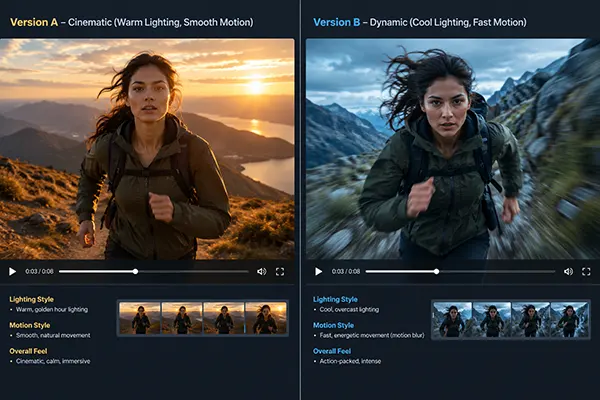The height and width of the screenshot is (400, 600).
Task: Click the Version B progress slider handle
Action: click(437, 271)
